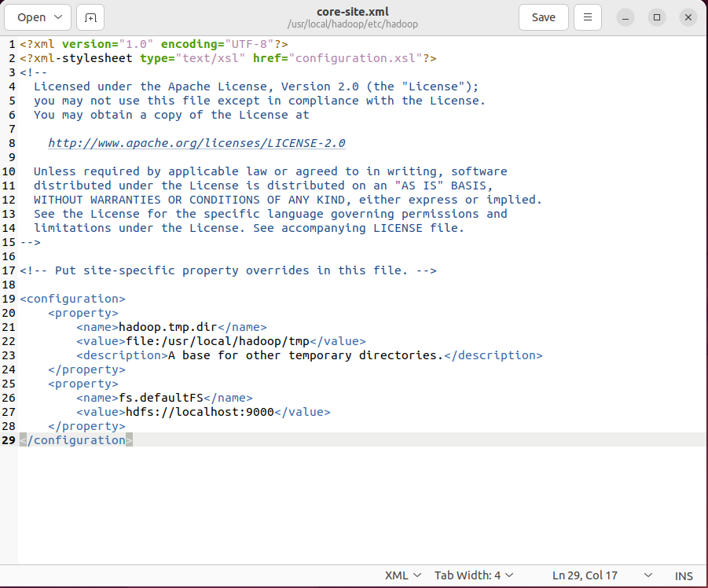Click the </property> tag on line 28
The height and width of the screenshot is (588, 708).
[x=86, y=426]
